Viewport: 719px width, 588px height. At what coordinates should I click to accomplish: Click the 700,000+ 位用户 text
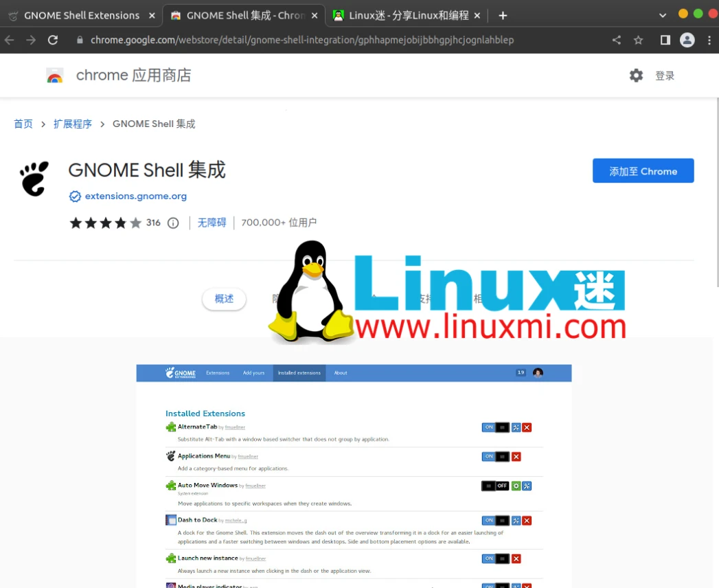pos(279,223)
